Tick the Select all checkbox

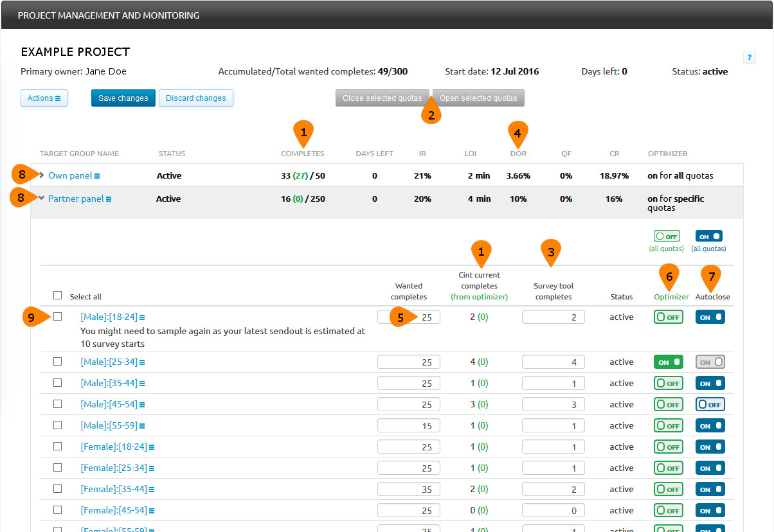(58, 296)
